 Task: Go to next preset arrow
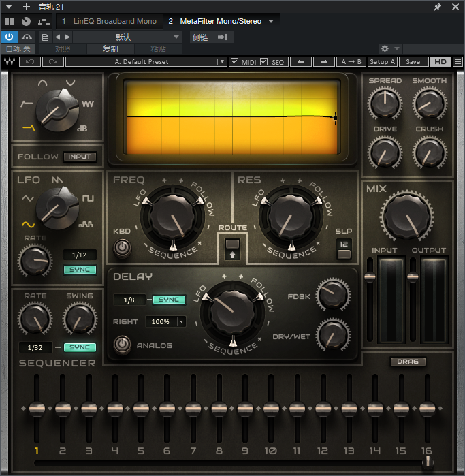(67, 37)
